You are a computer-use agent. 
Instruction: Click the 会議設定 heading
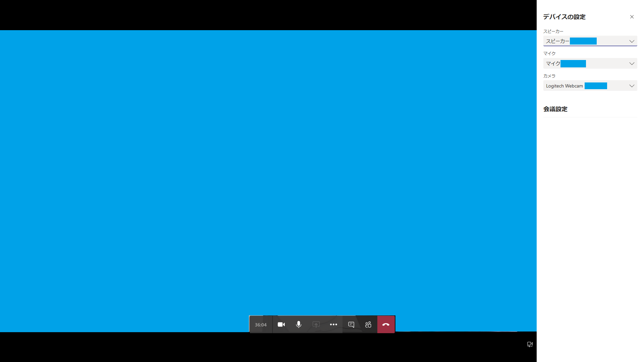[x=555, y=109]
